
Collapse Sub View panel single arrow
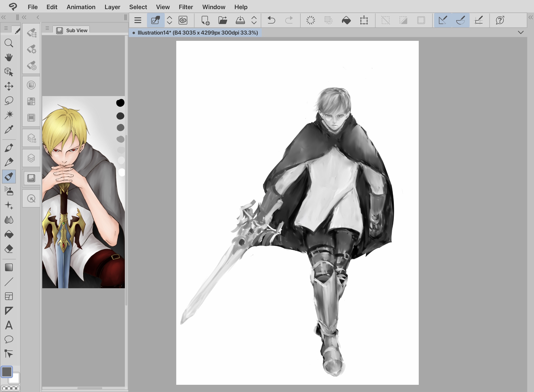click(38, 17)
